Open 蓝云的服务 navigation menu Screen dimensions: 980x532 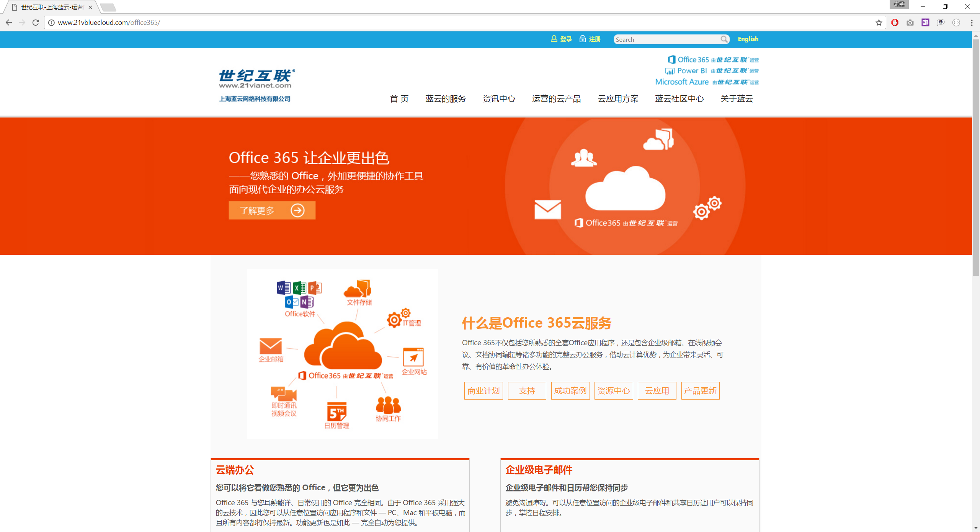(446, 99)
